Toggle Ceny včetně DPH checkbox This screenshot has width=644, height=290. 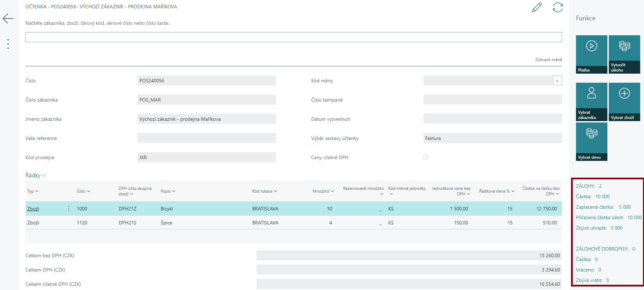pyautogui.click(x=425, y=157)
